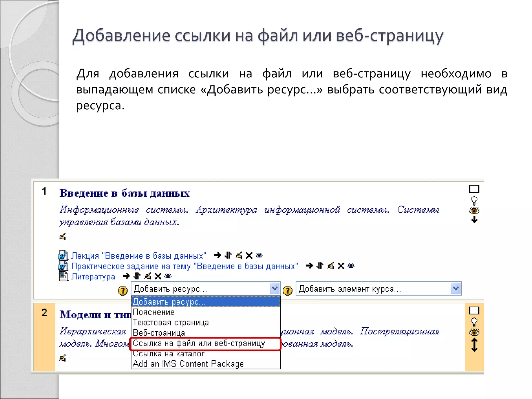Click edit summary icon in section 2
The height and width of the screenshot is (399, 532).
(62, 358)
